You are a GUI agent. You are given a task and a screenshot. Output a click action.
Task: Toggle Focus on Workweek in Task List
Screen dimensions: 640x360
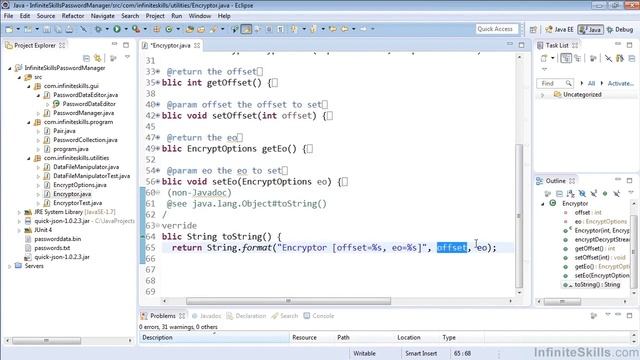click(x=593, y=58)
